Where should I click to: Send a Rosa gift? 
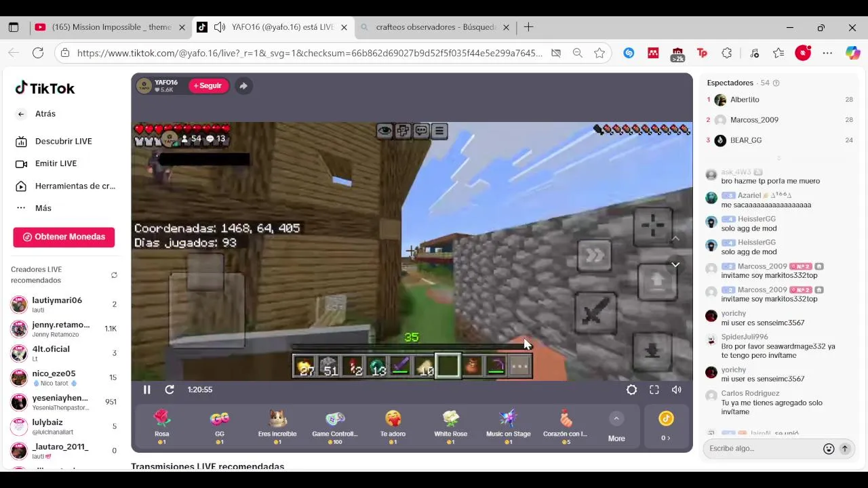(161, 427)
